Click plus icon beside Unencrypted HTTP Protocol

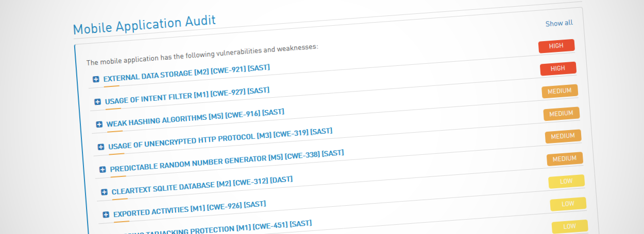pyautogui.click(x=101, y=147)
